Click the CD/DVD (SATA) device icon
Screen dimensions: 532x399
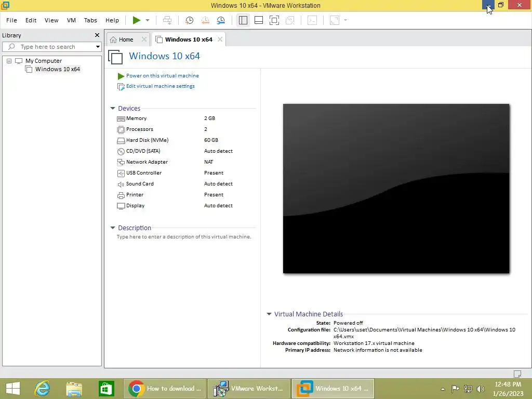[121, 151]
